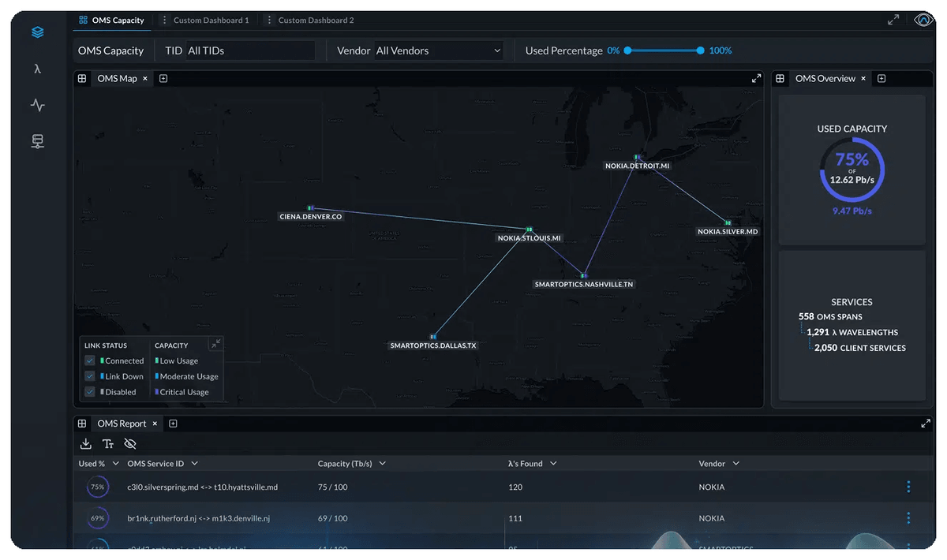This screenshot has width=947, height=560.
Task: Switch to Custom Dashboard 1 tab
Action: [x=211, y=20]
